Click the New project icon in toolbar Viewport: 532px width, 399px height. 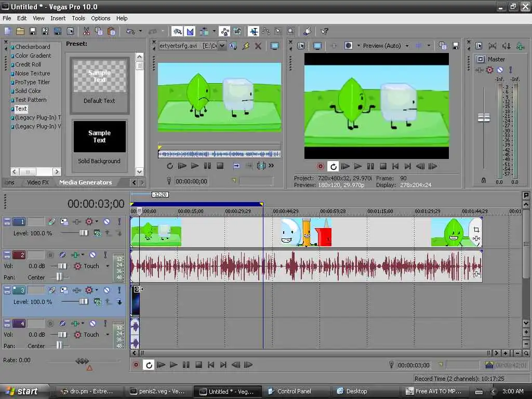(7, 32)
